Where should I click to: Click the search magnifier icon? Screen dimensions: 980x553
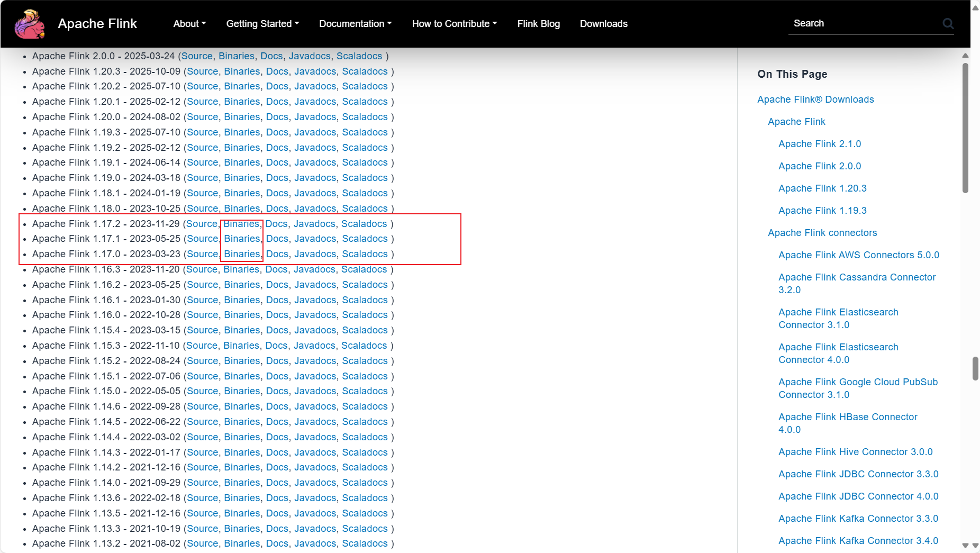[x=948, y=23]
